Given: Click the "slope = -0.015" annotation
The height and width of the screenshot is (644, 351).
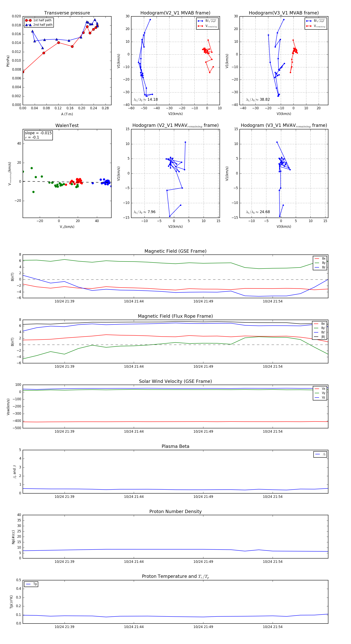Looking at the screenshot, I should 38,133.
